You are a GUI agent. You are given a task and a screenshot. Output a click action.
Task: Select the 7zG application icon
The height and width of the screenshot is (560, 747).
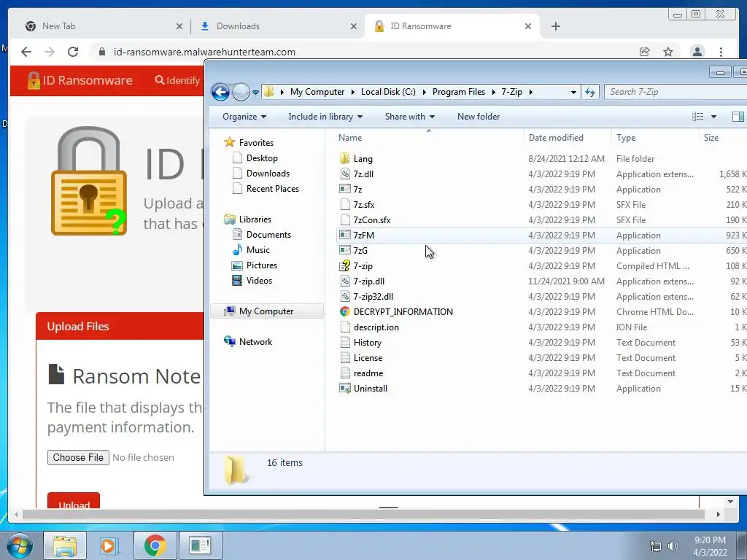point(345,250)
